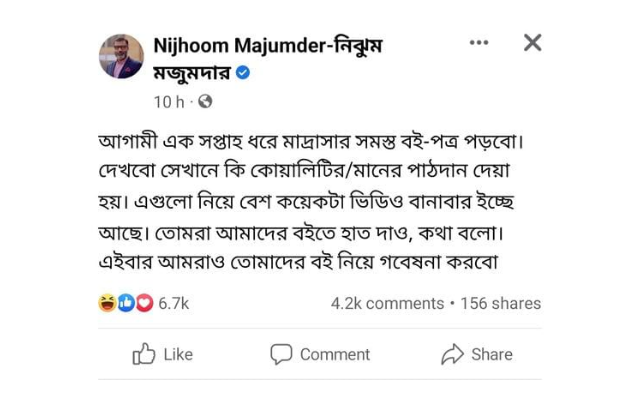This screenshot has height=400, width=640.
Task: Open the 4.2k comments list
Action: [x=387, y=303]
